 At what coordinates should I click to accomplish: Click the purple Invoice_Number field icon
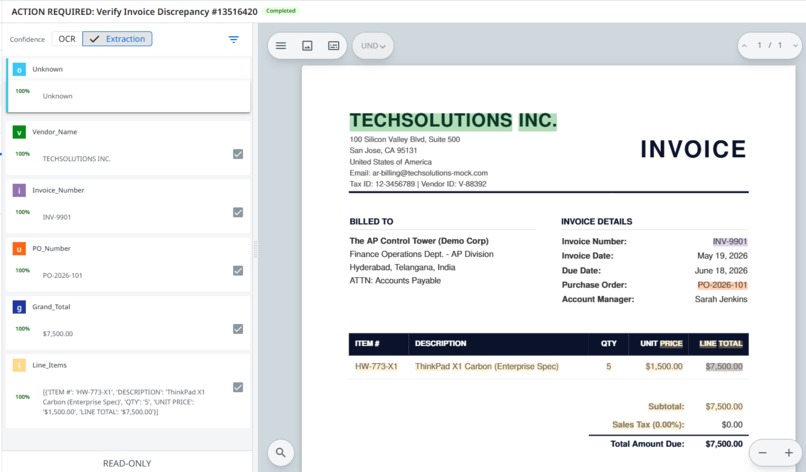point(19,191)
